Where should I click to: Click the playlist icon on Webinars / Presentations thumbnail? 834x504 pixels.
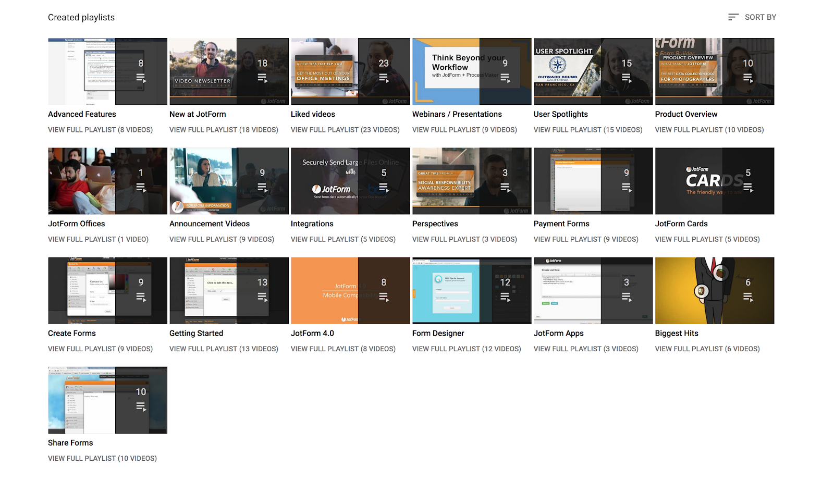point(505,78)
